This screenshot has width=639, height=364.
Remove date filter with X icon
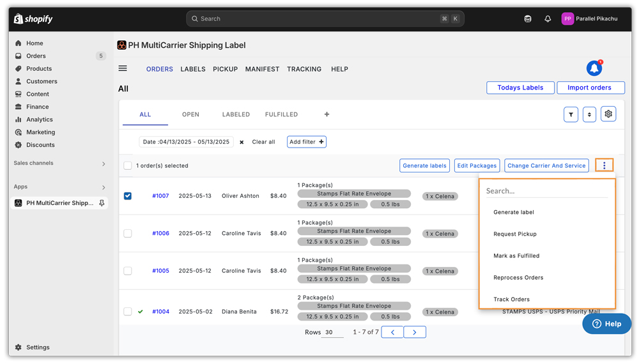tap(242, 142)
